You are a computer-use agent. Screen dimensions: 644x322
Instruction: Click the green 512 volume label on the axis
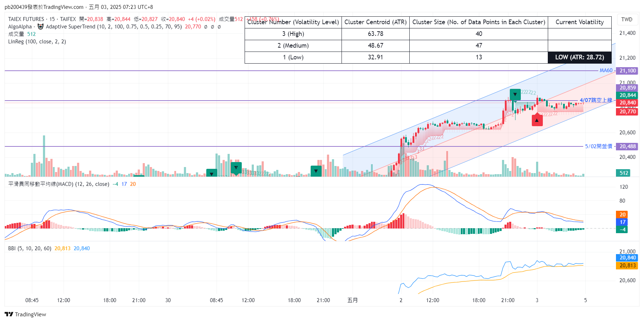pyautogui.click(x=624, y=173)
